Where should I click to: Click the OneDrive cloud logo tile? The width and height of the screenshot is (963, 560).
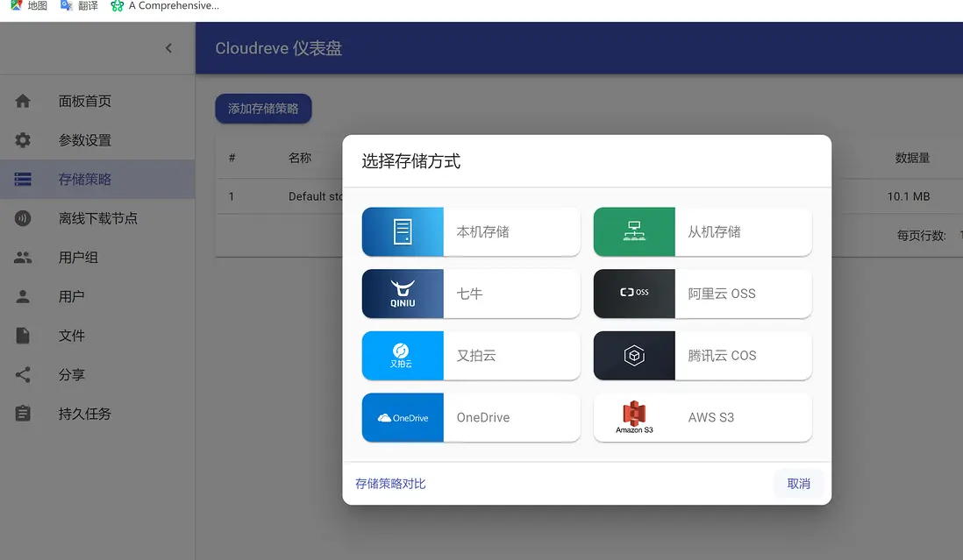403,418
